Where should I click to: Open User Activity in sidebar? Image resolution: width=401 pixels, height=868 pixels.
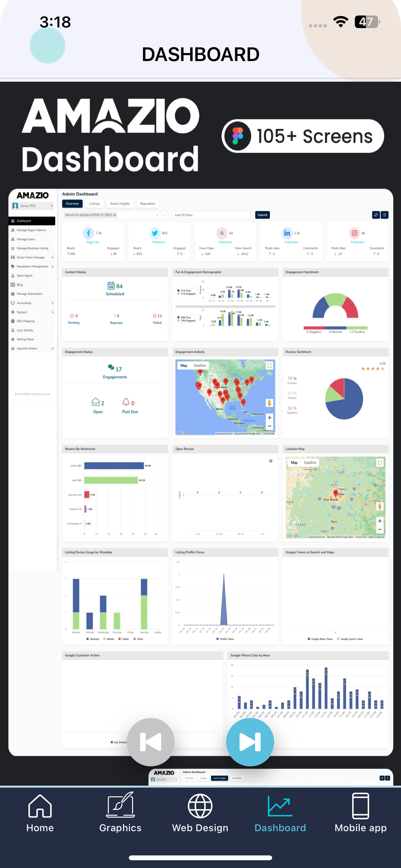tap(32, 330)
